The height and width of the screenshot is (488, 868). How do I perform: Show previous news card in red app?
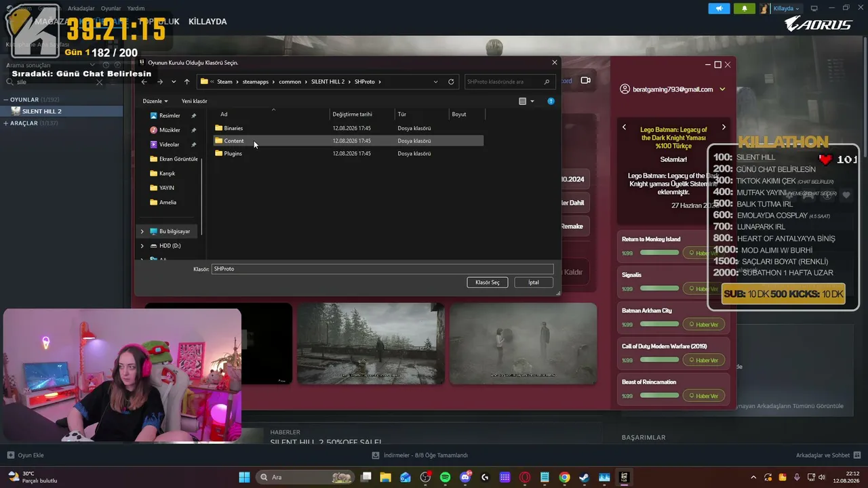click(x=625, y=127)
